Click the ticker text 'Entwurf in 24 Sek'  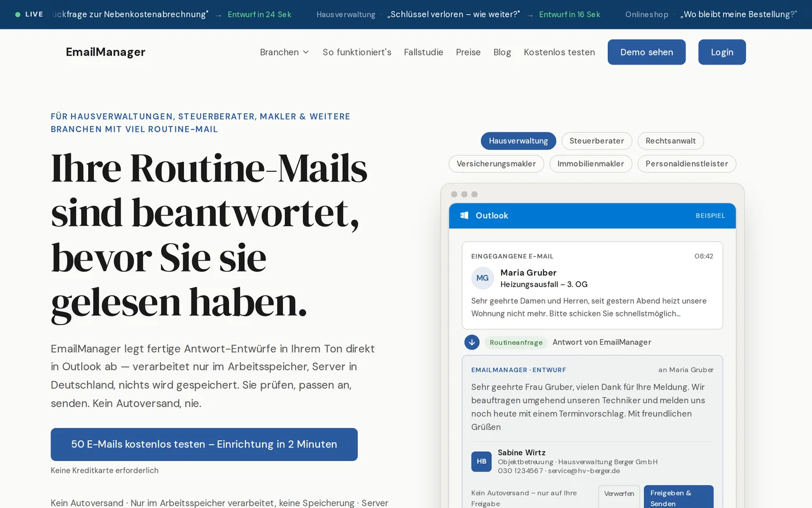click(259, 15)
